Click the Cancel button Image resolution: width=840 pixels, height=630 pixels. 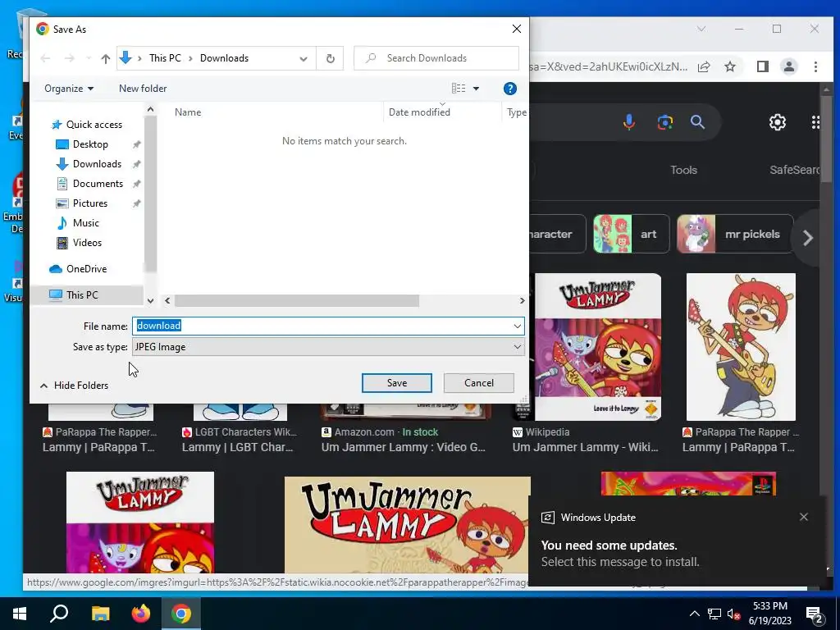(479, 383)
